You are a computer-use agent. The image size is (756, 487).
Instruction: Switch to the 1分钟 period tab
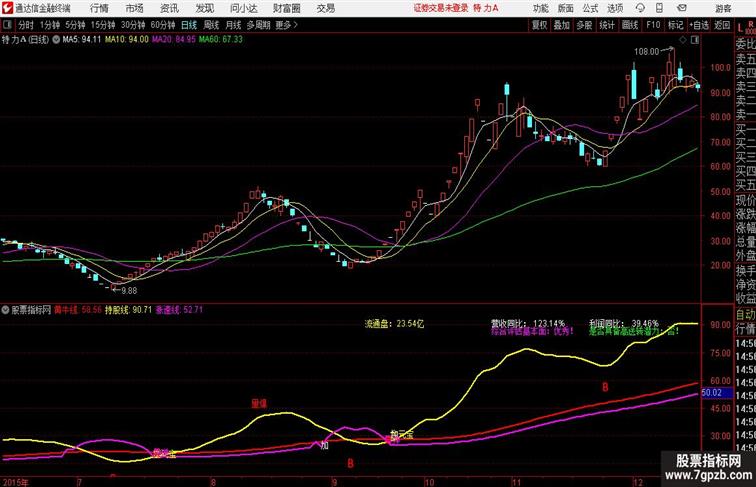pos(50,25)
